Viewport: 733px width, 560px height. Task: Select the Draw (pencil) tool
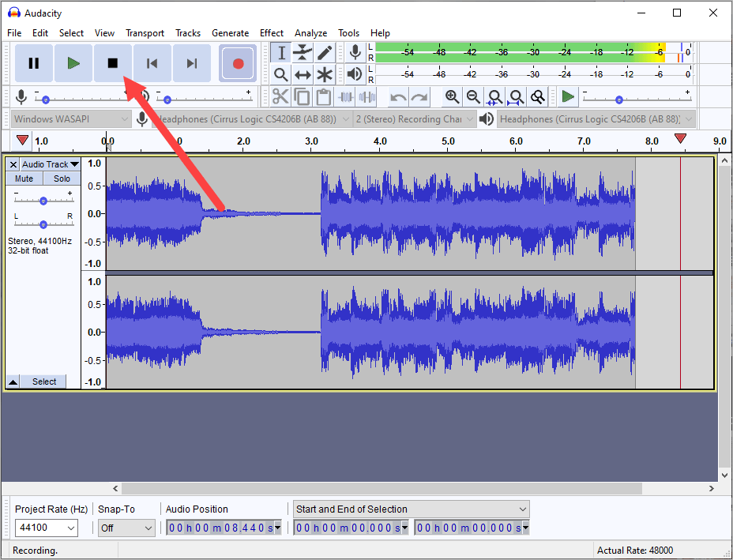click(325, 53)
